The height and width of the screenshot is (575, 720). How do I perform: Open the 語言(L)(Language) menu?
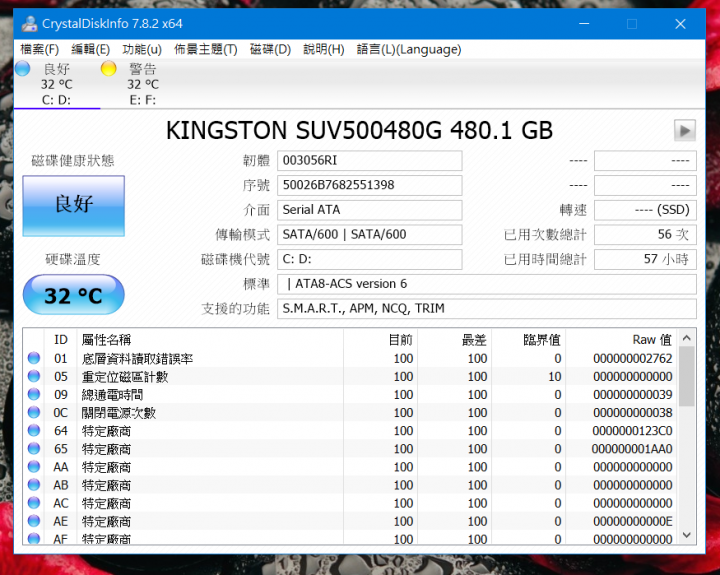409,49
